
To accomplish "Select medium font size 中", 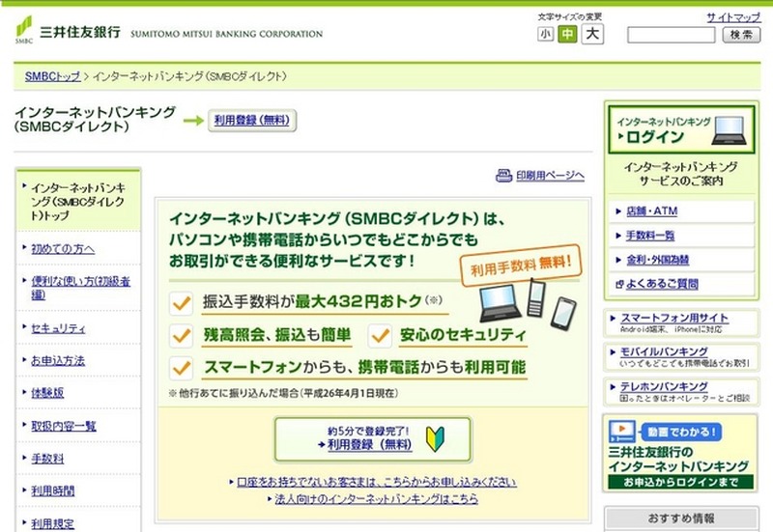I will [x=568, y=35].
